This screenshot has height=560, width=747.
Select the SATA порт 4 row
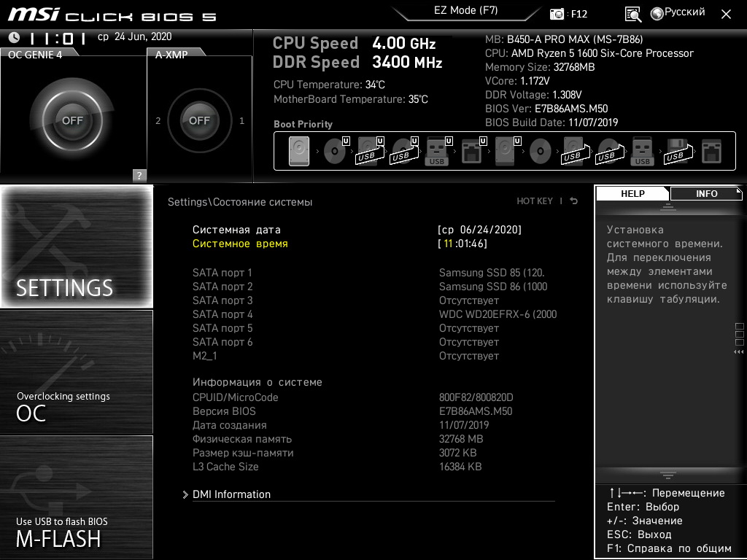coord(373,314)
